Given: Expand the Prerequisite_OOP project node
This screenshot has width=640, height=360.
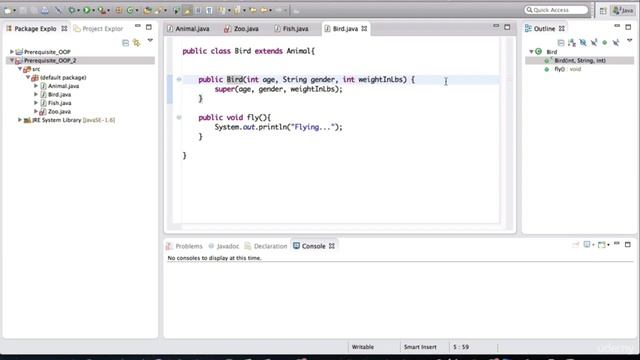Looking at the screenshot, I should [x=12, y=52].
